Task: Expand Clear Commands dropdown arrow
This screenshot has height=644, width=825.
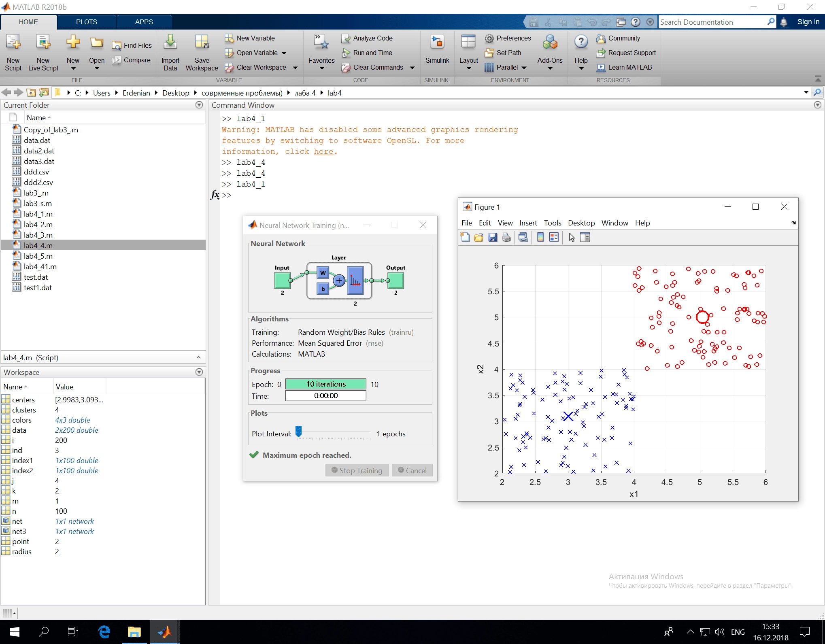Action: point(412,68)
